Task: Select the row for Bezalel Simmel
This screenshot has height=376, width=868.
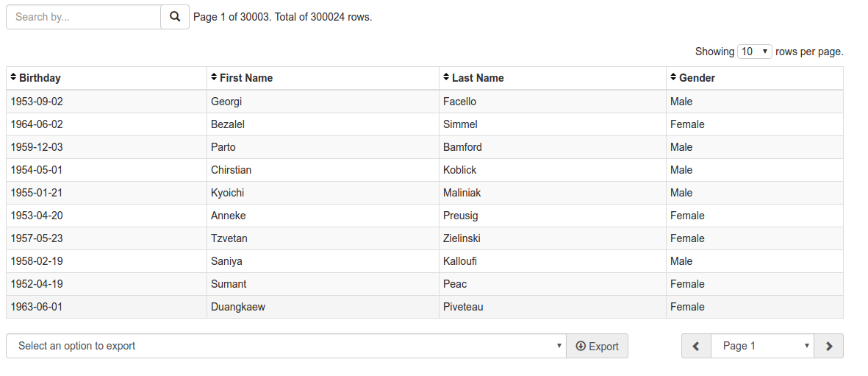Action: coord(425,124)
